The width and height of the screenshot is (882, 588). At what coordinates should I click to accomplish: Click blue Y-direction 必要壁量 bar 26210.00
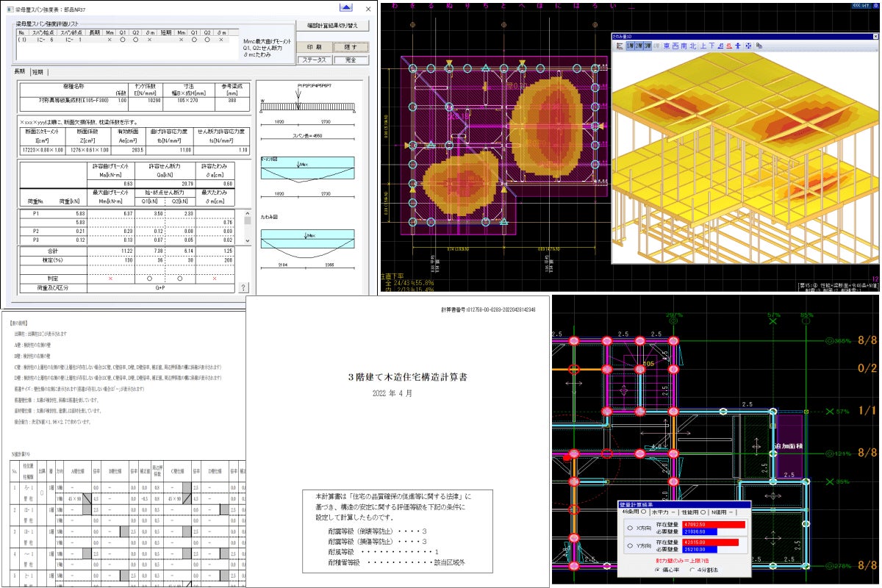(x=700, y=549)
